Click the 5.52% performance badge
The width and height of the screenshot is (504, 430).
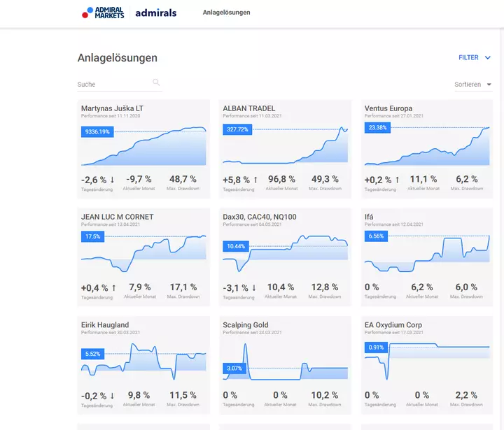(92, 354)
